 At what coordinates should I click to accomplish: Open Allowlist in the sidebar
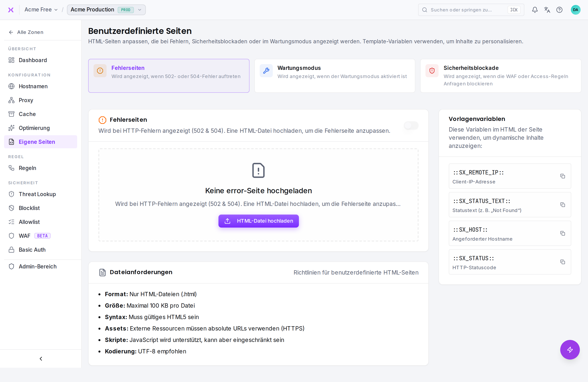pyautogui.click(x=40, y=222)
